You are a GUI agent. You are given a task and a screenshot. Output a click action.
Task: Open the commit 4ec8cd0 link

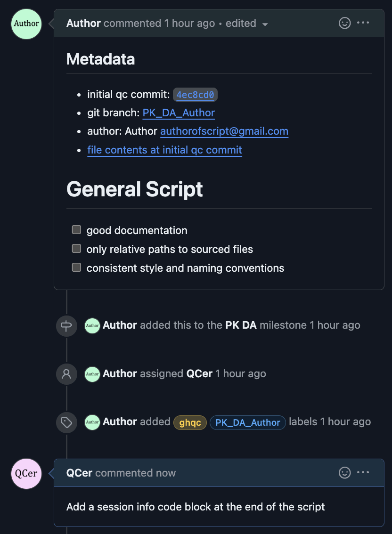tap(196, 95)
